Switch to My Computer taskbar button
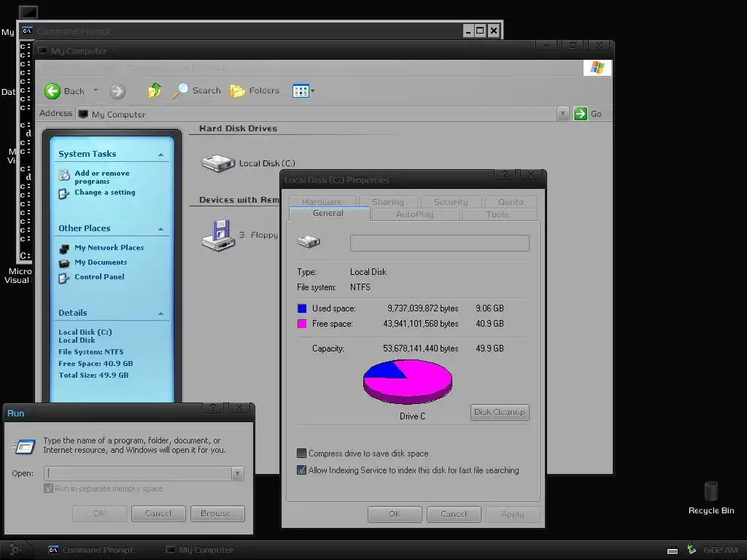The height and width of the screenshot is (560, 747). pyautogui.click(x=200, y=550)
